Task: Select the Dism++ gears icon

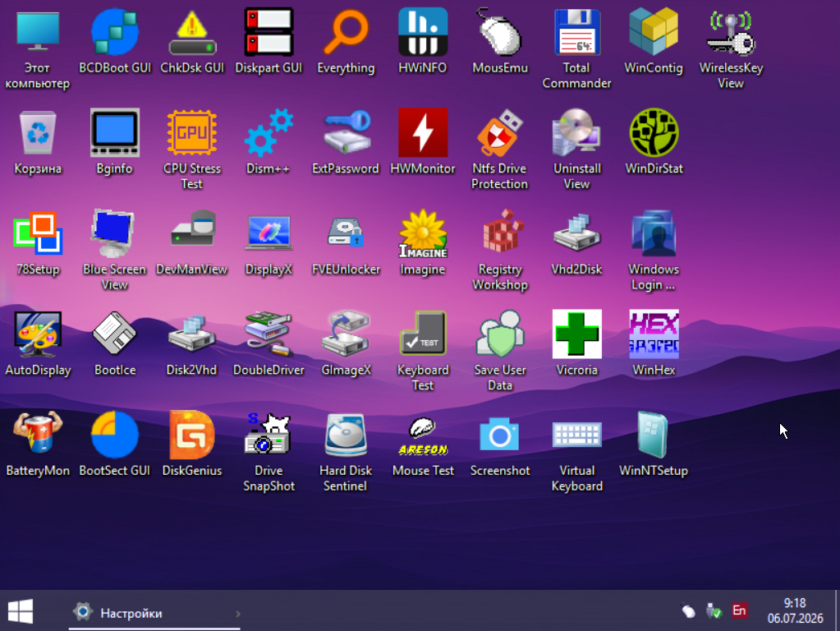Action: [x=269, y=132]
